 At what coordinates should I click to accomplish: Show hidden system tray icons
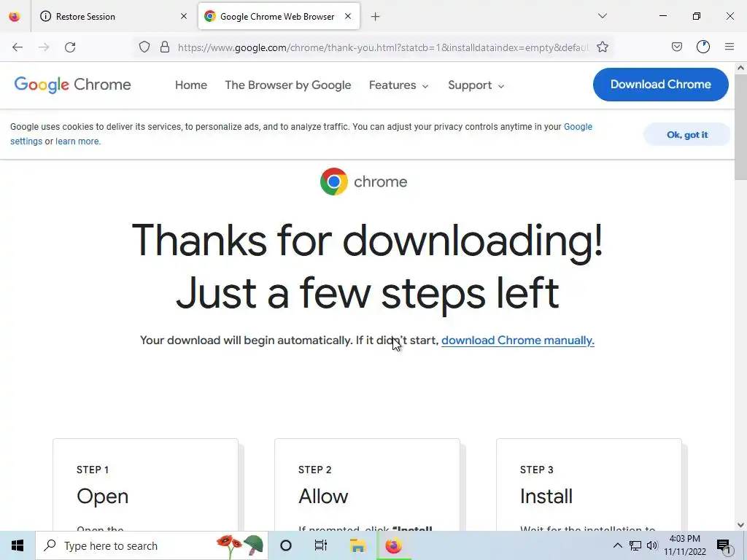(x=617, y=545)
